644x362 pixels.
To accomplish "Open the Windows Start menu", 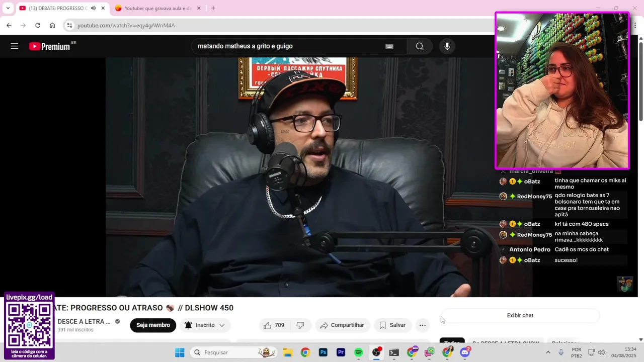I will point(180,352).
